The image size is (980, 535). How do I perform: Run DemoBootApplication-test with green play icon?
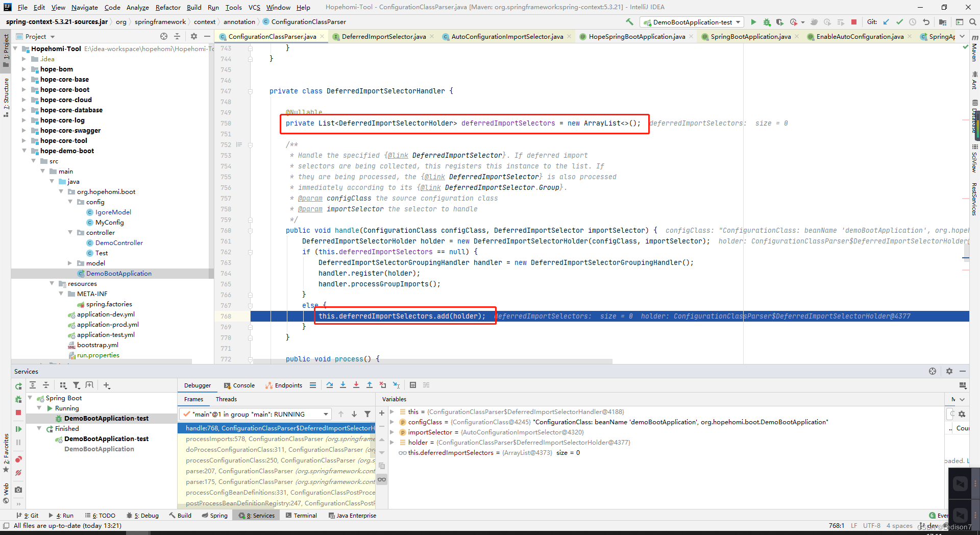[x=753, y=22]
